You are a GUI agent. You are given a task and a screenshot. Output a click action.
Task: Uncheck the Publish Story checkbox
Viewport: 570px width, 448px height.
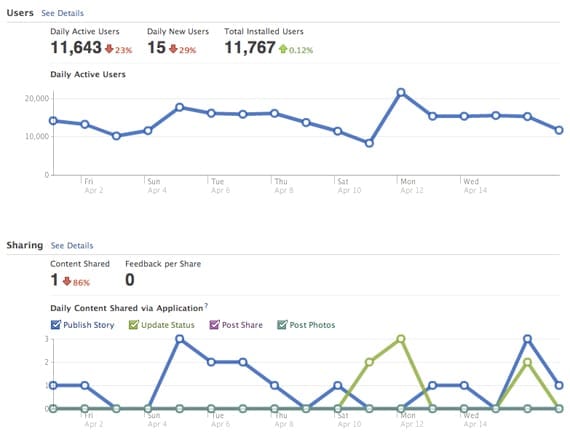click(56, 324)
